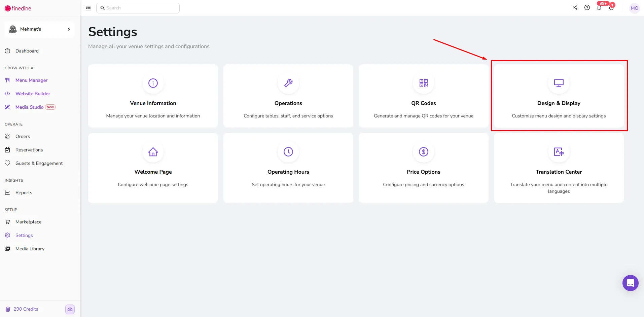644x317 pixels.
Task: Click the QR Codes icon
Action: pos(423,83)
